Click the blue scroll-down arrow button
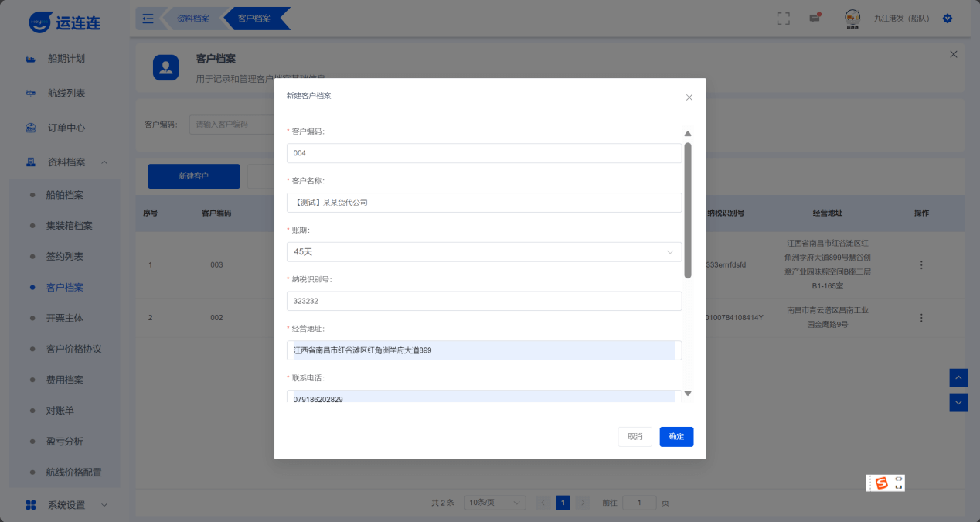This screenshot has width=980, height=522. coord(958,402)
